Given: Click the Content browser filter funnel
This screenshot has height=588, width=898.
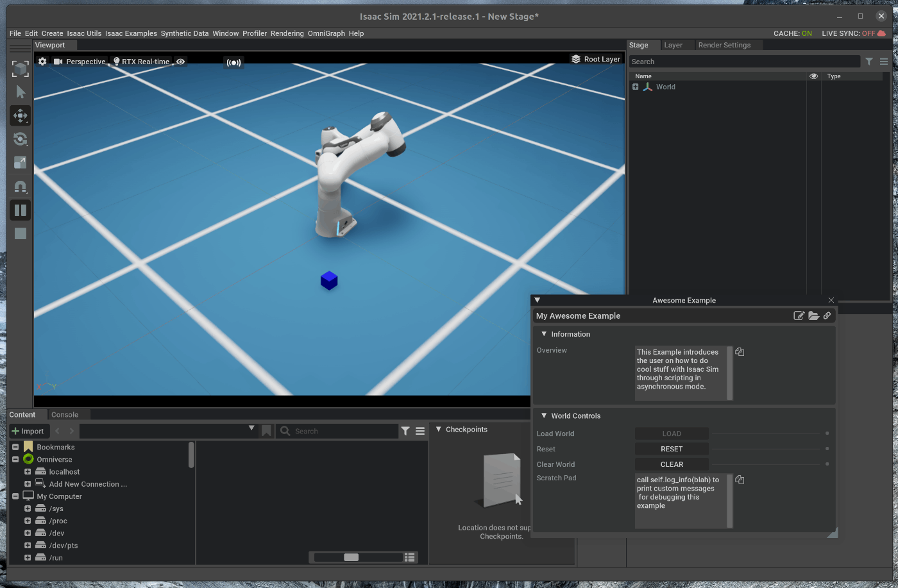Looking at the screenshot, I should [x=405, y=431].
